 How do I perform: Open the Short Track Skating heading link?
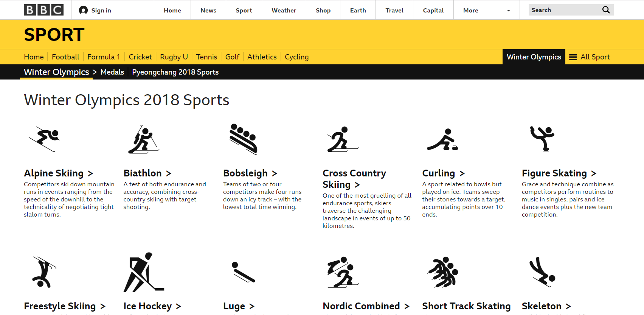pos(466,306)
